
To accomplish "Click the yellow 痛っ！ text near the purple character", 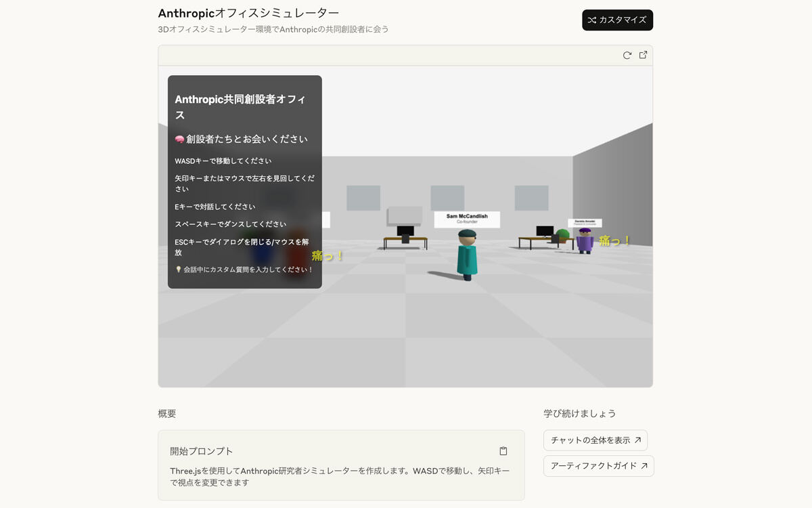I will [614, 240].
